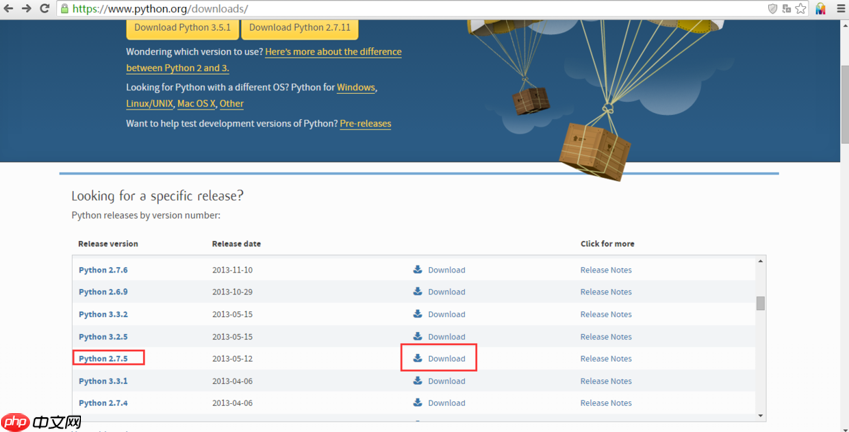The image size is (849, 432).
Task: Click the translate page icon
Action: click(x=787, y=9)
